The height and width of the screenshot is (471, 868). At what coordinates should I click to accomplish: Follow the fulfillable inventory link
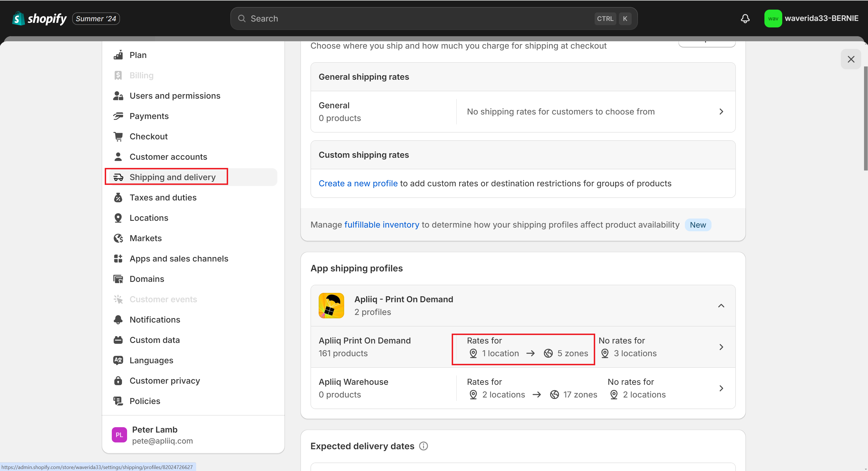(x=382, y=225)
